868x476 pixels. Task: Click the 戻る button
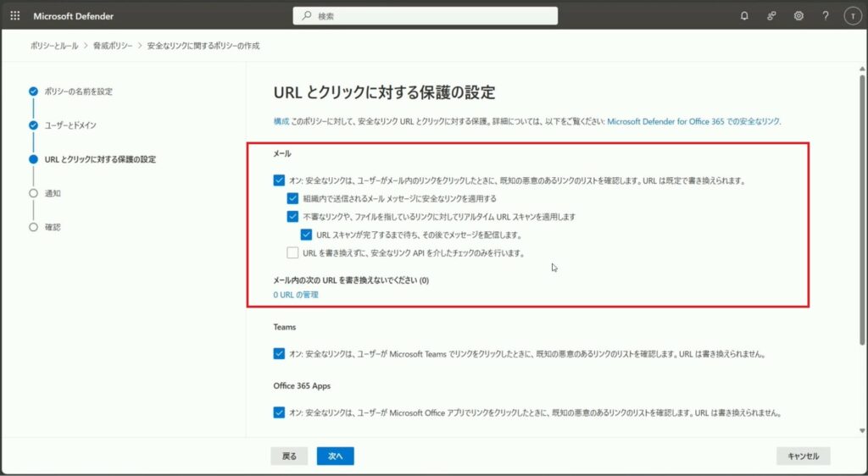289,457
